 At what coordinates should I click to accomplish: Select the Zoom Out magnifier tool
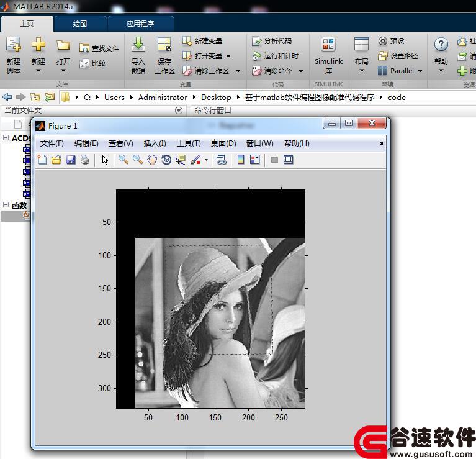pos(138,160)
